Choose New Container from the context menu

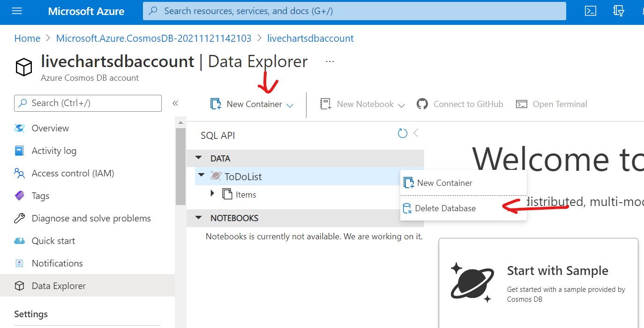[x=444, y=183]
